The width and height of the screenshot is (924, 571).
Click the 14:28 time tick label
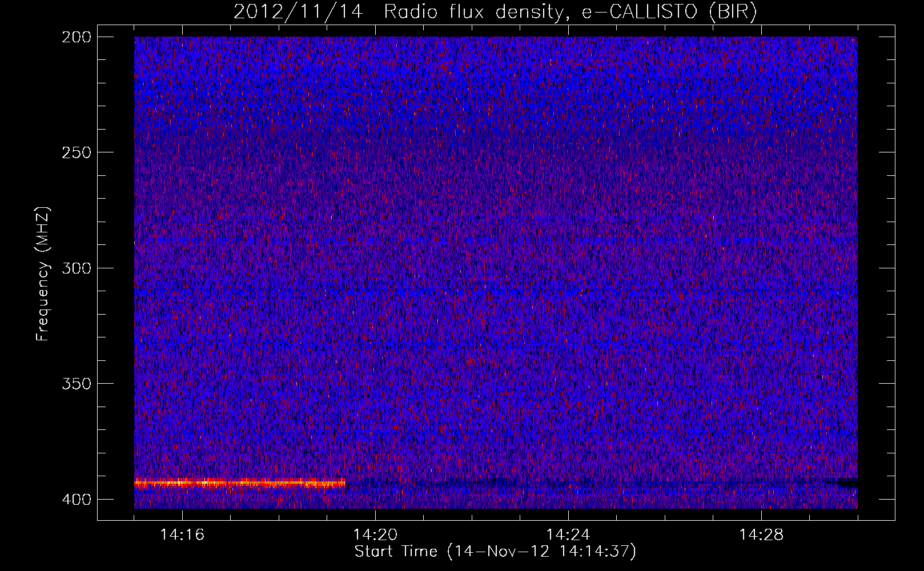point(761,535)
